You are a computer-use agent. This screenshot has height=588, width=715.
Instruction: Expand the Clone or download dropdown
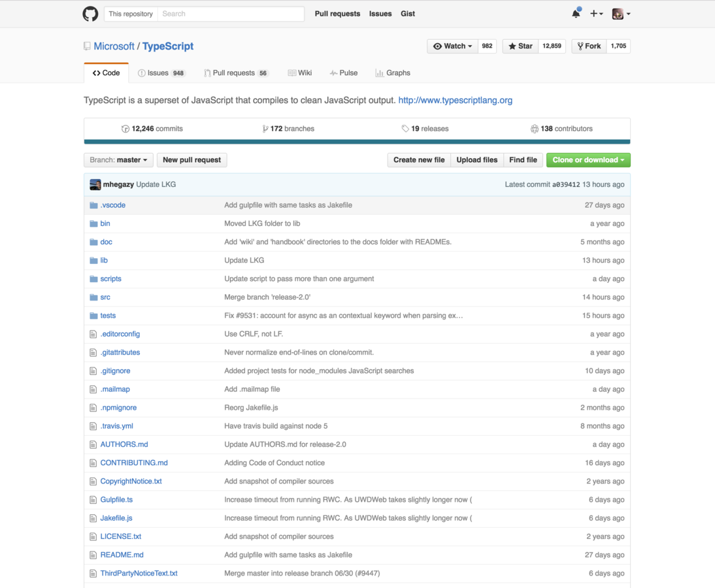588,160
